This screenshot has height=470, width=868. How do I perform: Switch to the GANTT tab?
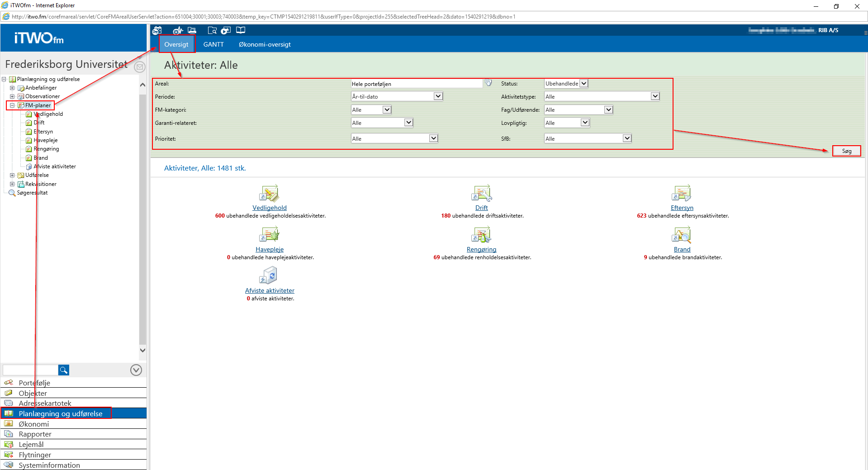[213, 44]
